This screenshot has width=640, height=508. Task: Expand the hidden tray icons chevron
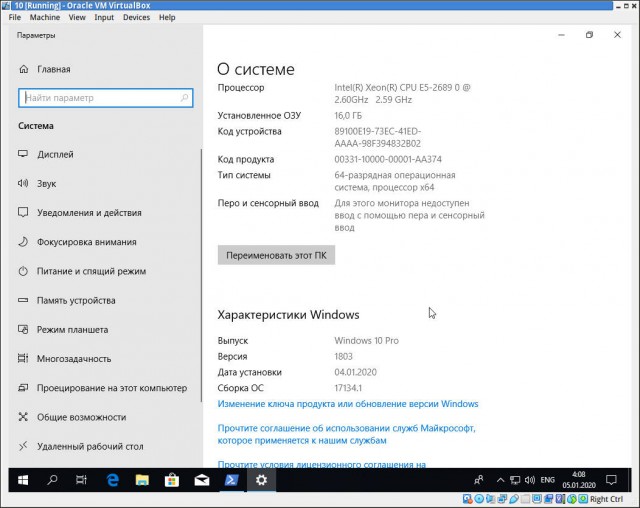[500, 480]
